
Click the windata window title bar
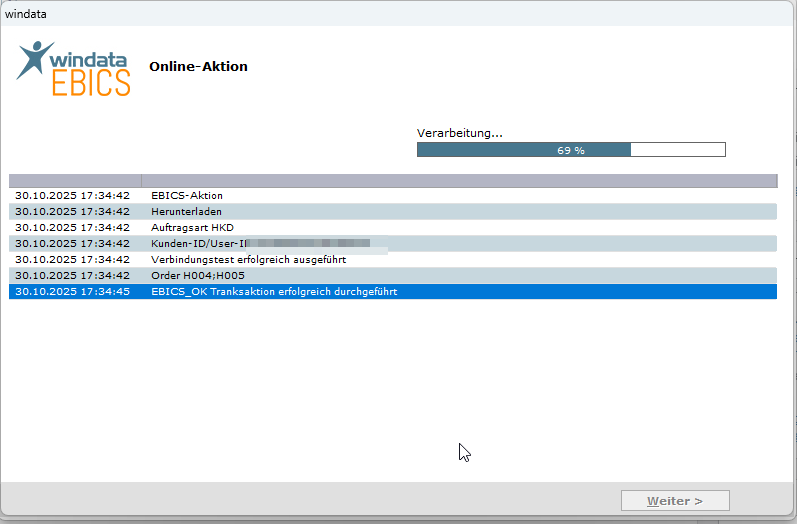tap(398, 14)
